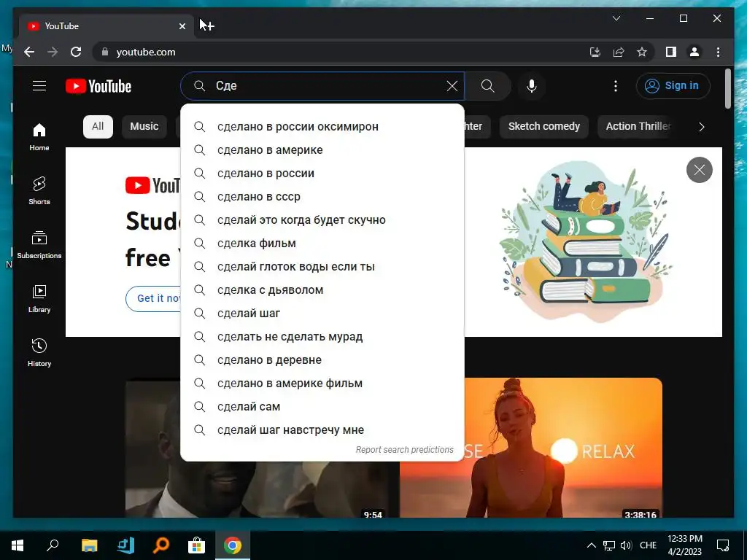Click the Sign in button
The width and height of the screenshot is (747, 560).
point(673,86)
